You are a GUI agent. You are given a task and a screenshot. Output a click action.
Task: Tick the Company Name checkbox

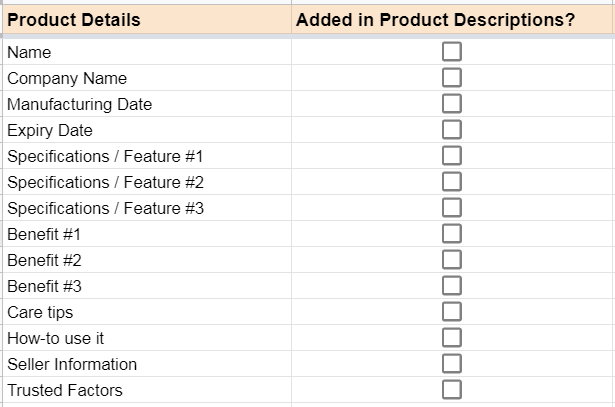point(452,78)
